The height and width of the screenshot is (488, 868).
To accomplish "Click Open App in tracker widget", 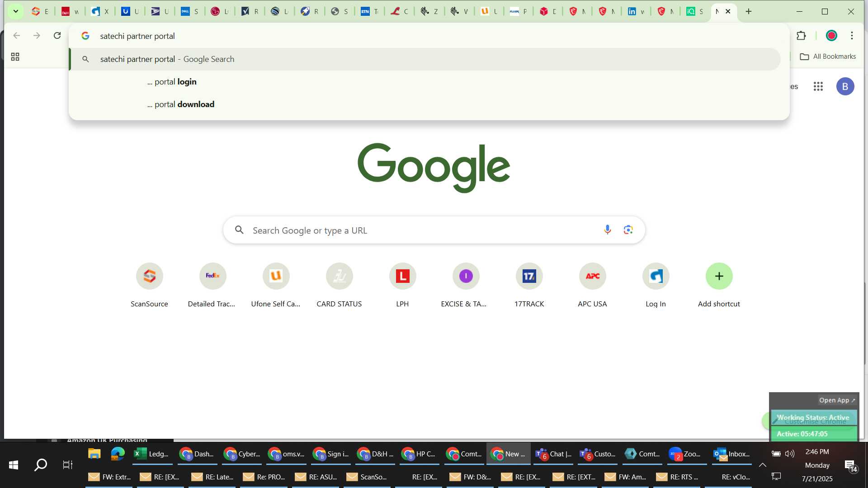I will [x=837, y=400].
